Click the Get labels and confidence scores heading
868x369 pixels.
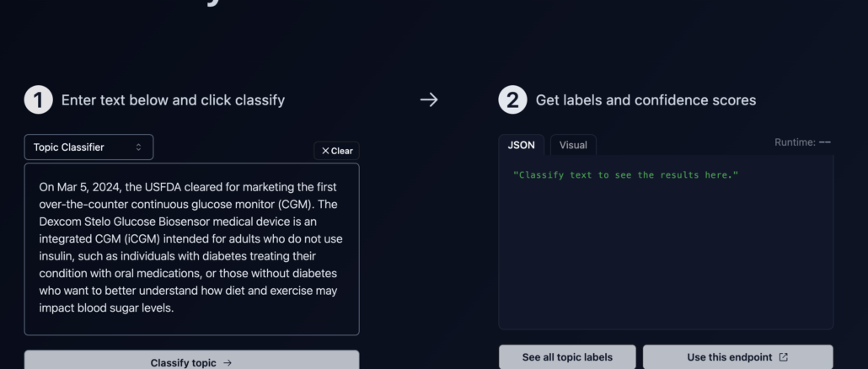coord(646,100)
